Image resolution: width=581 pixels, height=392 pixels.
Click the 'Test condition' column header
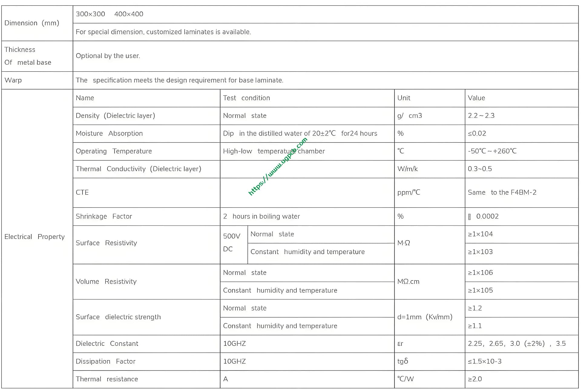coord(246,98)
